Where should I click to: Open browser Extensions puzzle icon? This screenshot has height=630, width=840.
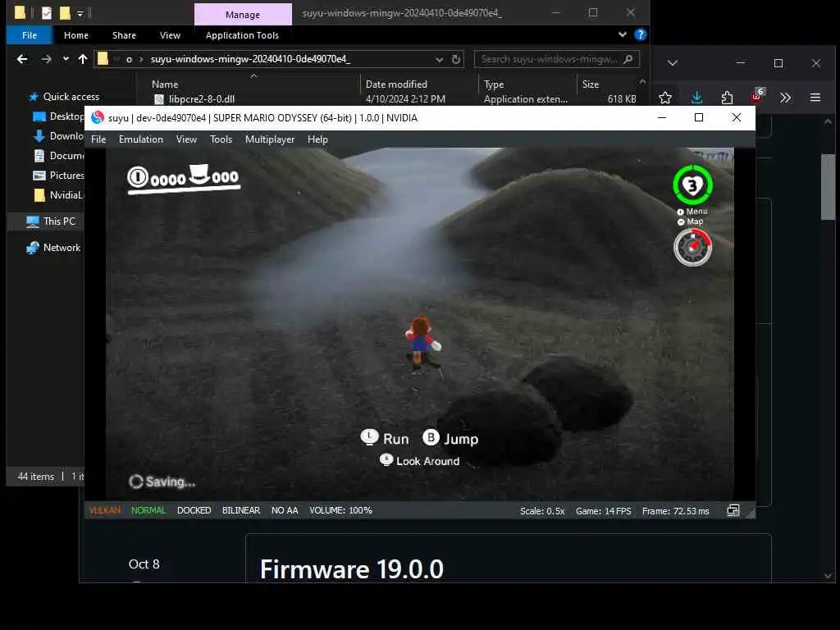[727, 98]
